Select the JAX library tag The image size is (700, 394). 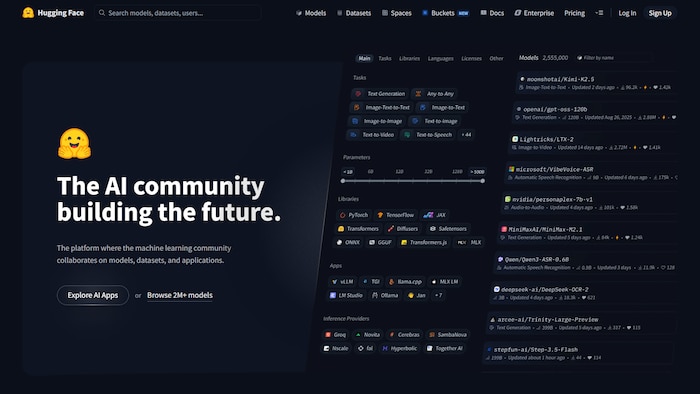coord(434,215)
